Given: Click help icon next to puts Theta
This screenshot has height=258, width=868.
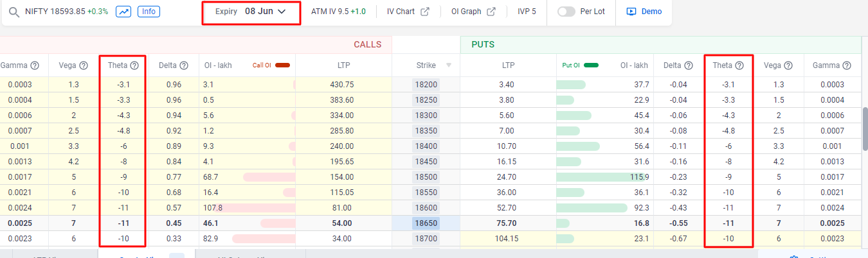Looking at the screenshot, I should [740, 65].
